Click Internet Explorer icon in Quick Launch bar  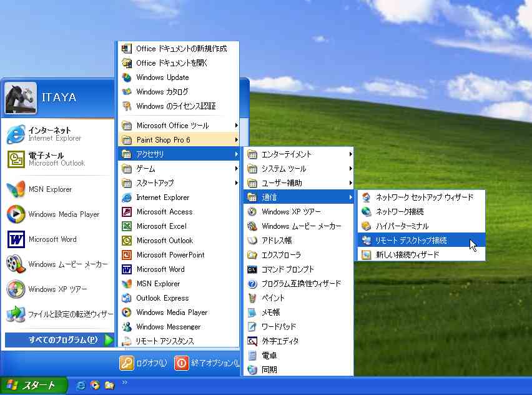[81, 386]
